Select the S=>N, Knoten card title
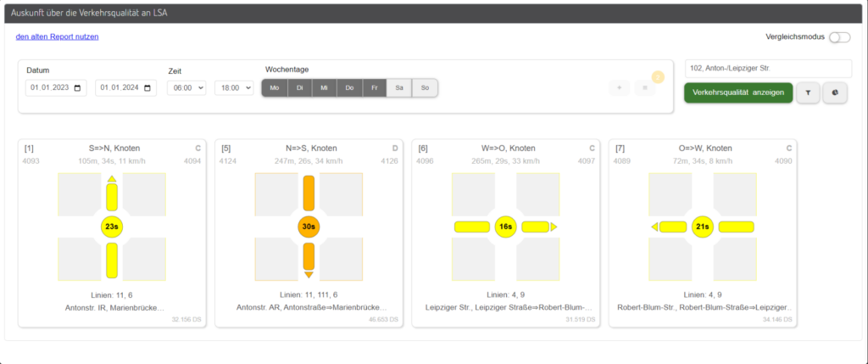868x364 pixels. tap(114, 148)
